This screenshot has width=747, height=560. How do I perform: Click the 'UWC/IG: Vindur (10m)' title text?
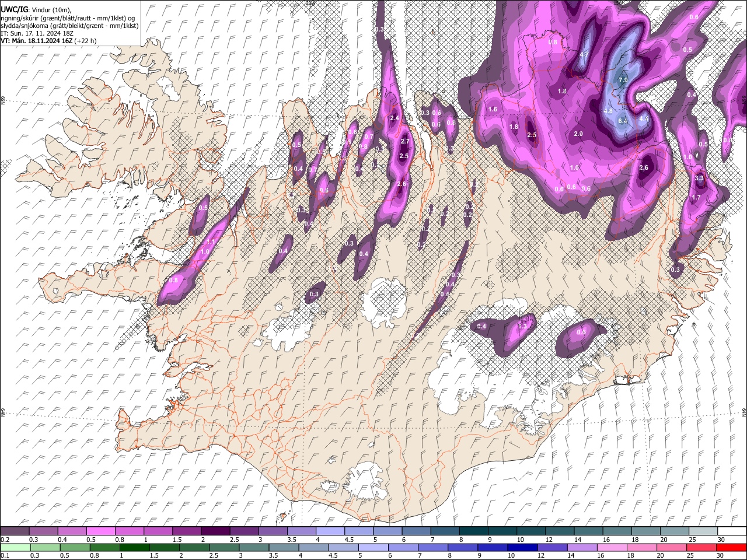coord(36,10)
